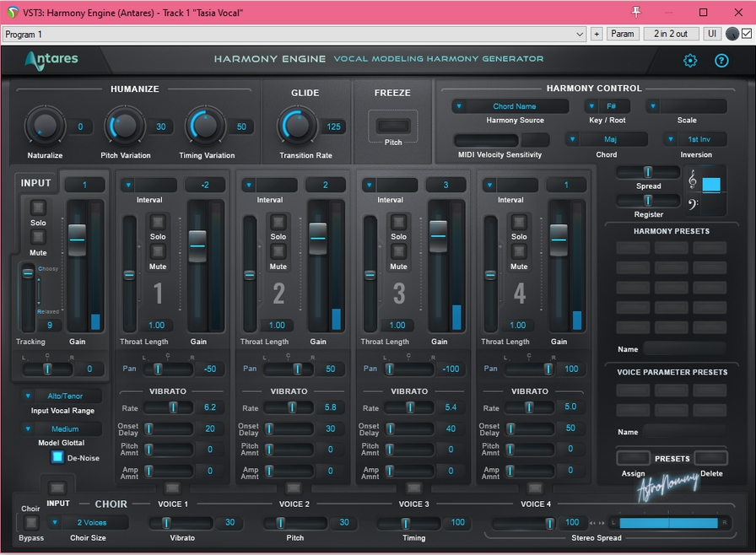The height and width of the screenshot is (555, 756).
Task: Solo harmony voice 2
Action: (278, 222)
